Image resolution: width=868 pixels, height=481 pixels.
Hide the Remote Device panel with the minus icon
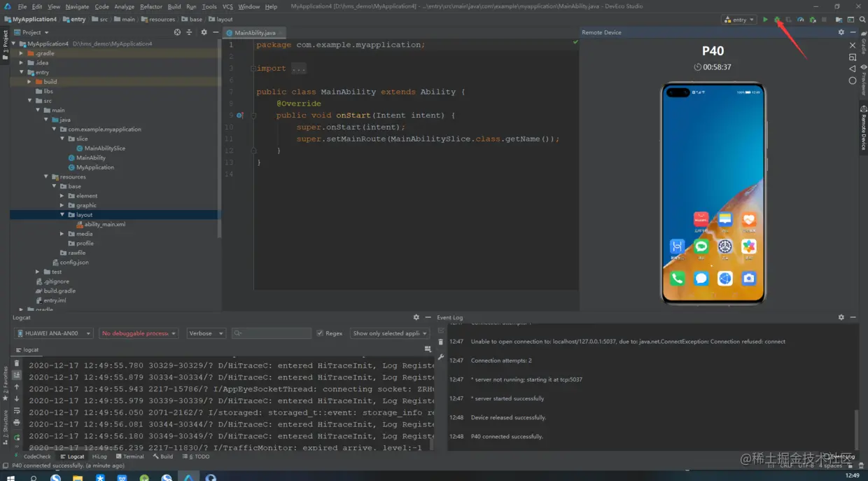pyautogui.click(x=853, y=32)
